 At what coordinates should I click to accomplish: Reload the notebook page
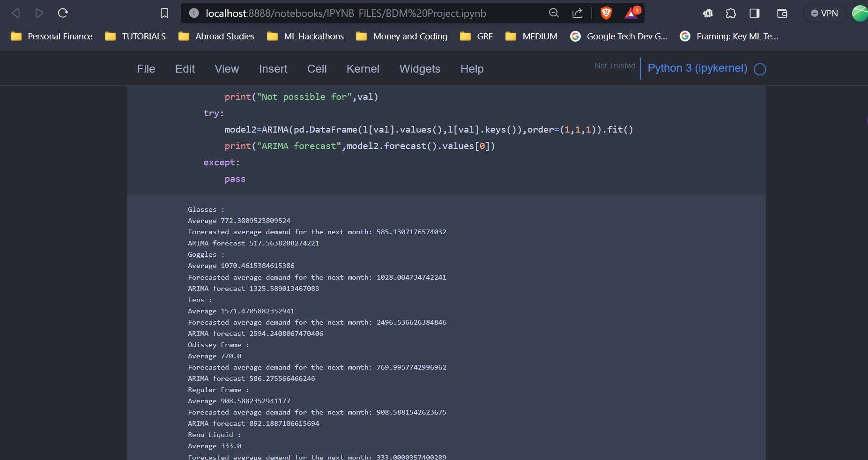pyautogui.click(x=63, y=13)
